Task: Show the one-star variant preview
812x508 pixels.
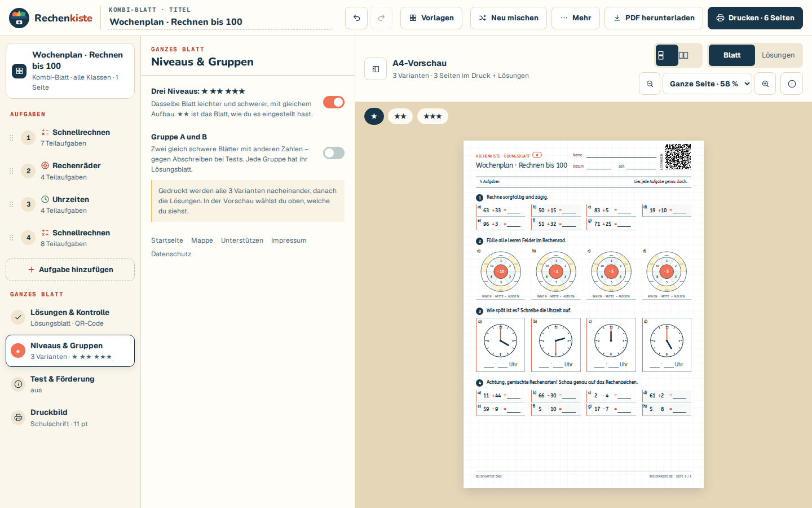Action: coord(374,116)
